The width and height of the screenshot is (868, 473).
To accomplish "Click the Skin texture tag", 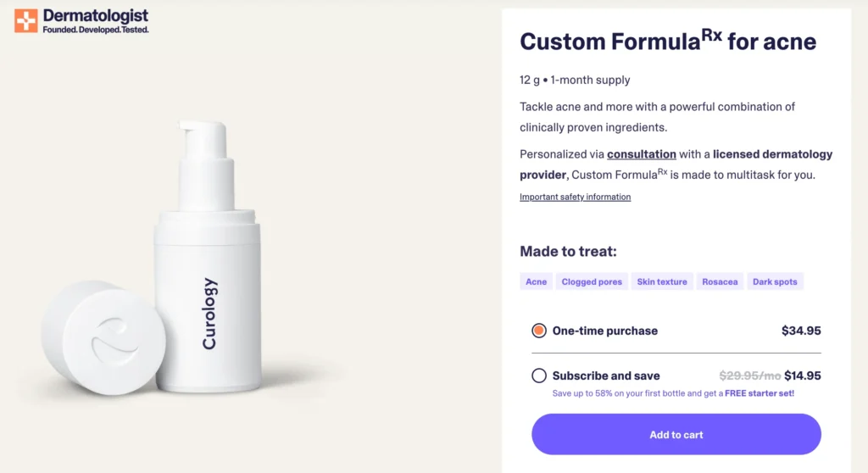I will [661, 281].
